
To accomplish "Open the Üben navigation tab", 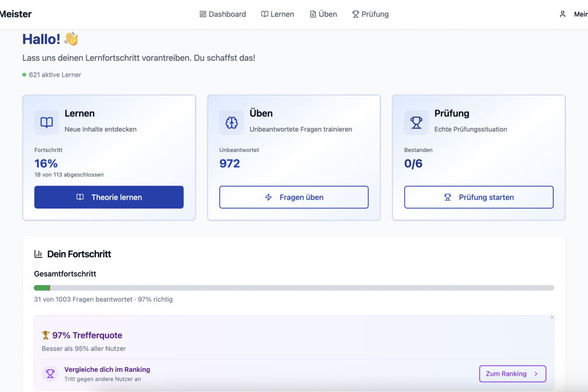I will pos(323,14).
